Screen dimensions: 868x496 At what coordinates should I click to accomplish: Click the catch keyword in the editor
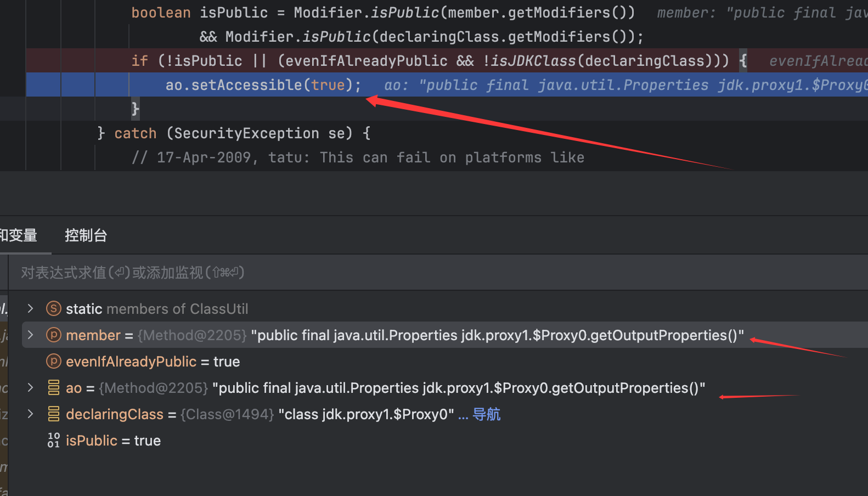(x=135, y=133)
